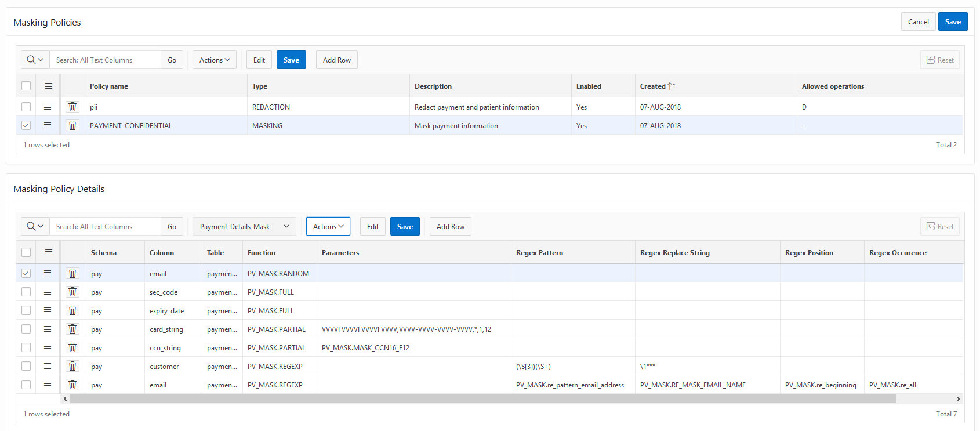
Task: Click Go button in Policy Details search
Action: tap(172, 226)
